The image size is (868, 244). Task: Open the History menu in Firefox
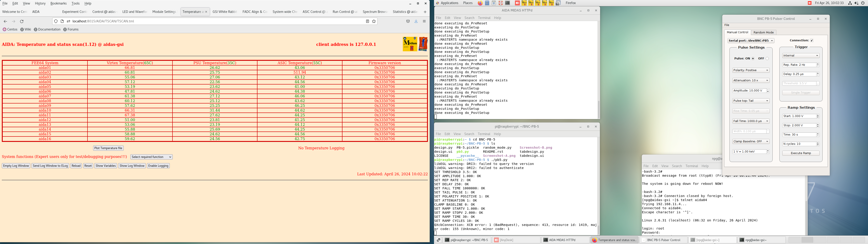40,3
